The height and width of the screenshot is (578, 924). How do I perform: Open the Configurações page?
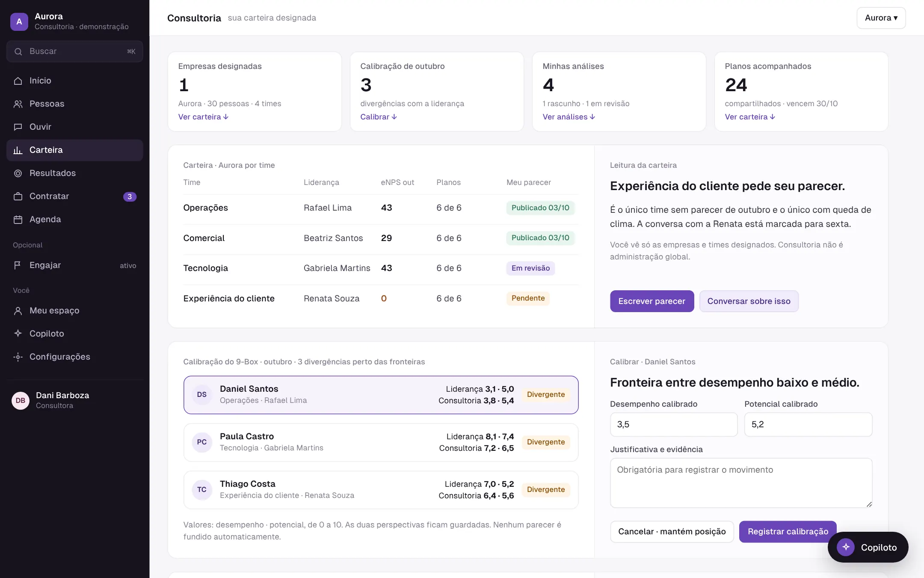tap(75, 357)
